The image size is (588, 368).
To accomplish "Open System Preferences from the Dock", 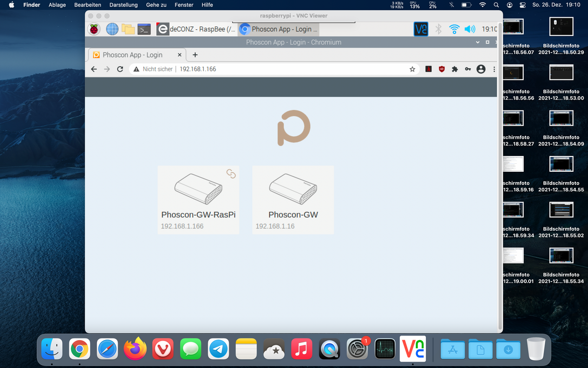I will tap(357, 349).
